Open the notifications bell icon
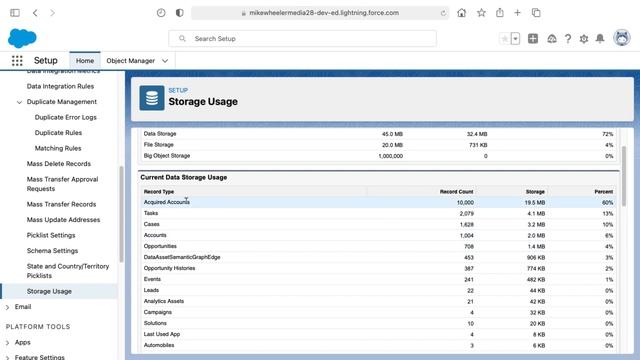Screen dimensions: 640x360 coord(600,39)
